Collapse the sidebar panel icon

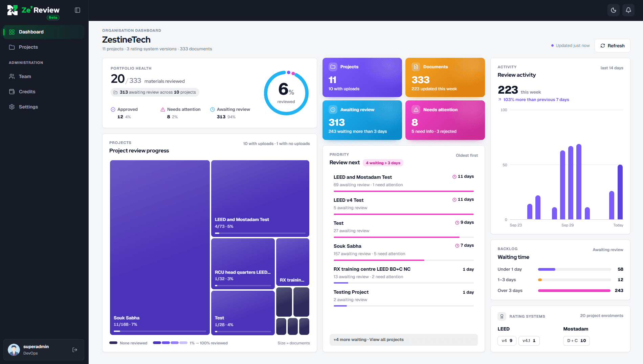click(77, 10)
